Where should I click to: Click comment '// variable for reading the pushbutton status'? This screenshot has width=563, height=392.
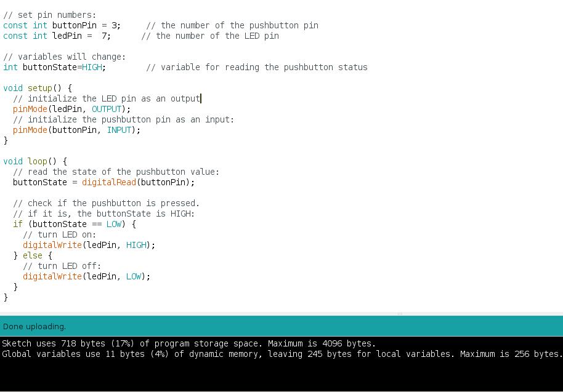point(257,67)
